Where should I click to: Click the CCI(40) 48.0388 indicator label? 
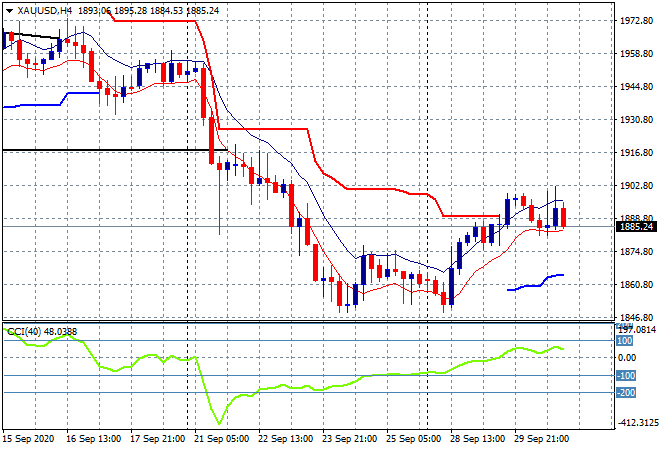pos(42,332)
